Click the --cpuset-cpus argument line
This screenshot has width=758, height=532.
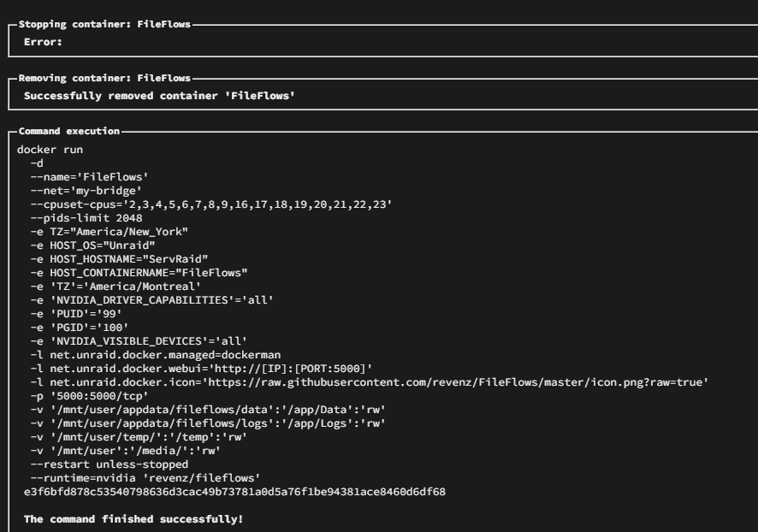tap(211, 204)
